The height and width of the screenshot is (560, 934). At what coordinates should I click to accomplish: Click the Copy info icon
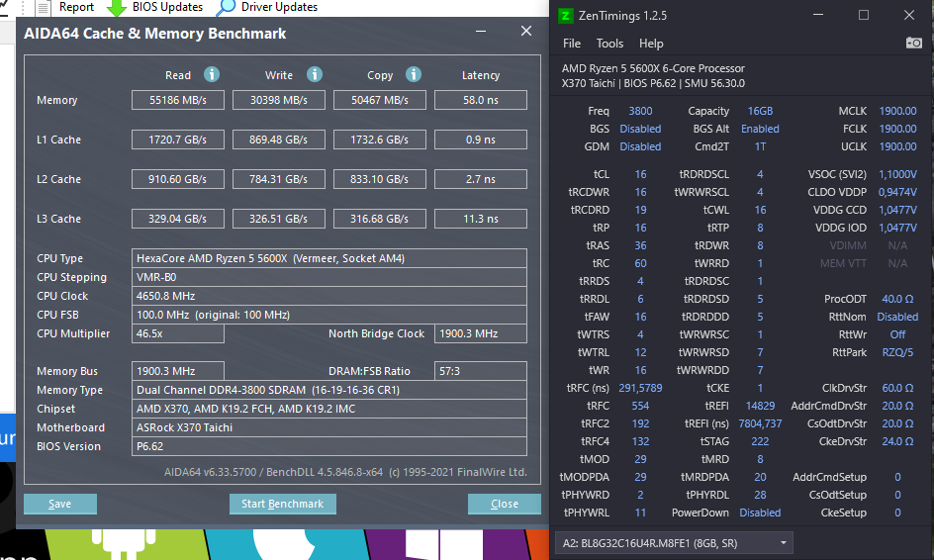(414, 74)
